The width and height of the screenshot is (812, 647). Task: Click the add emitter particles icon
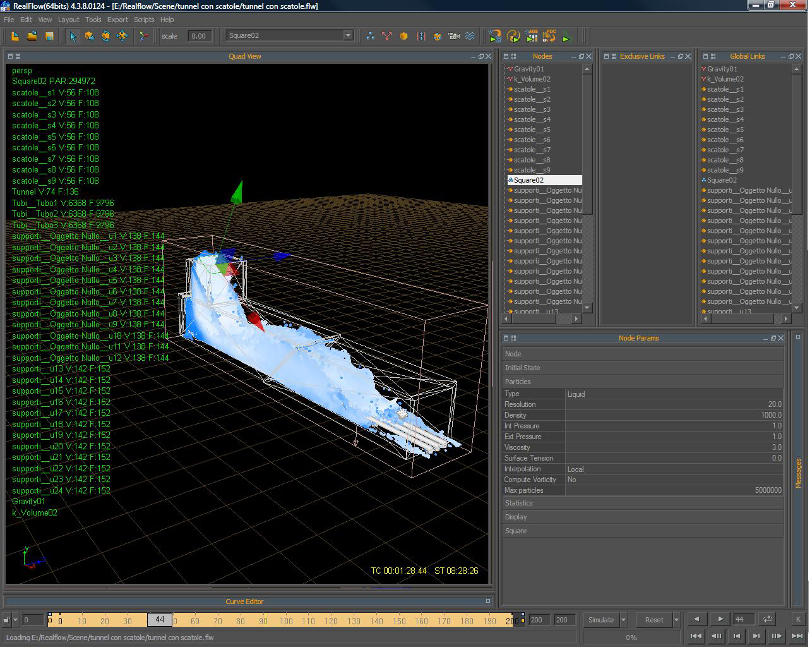point(370,36)
